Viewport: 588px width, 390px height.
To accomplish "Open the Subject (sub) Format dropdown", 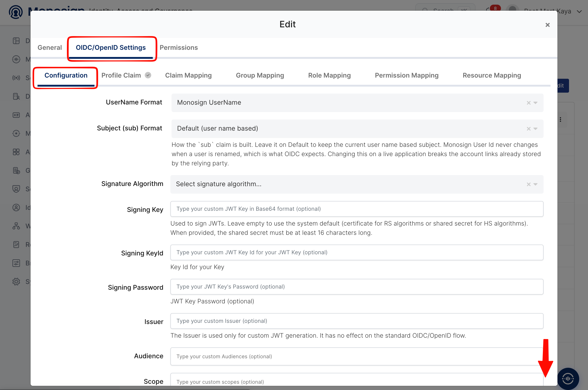I will (357, 129).
